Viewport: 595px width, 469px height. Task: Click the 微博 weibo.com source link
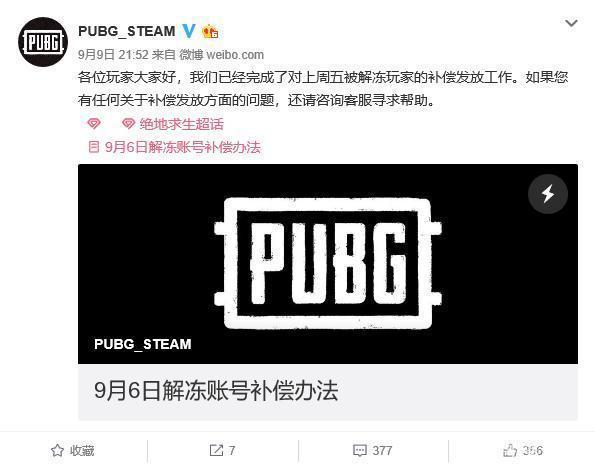[222, 55]
